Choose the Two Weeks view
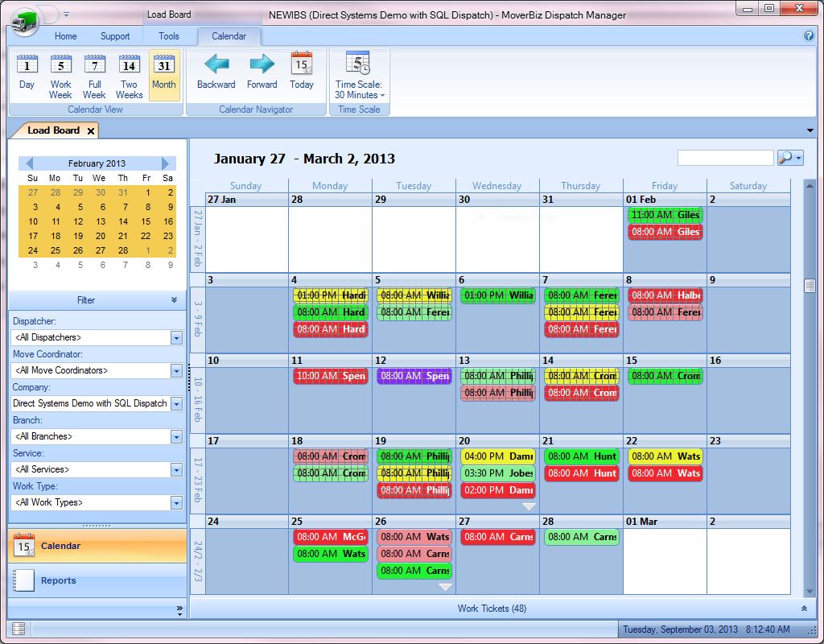 click(x=129, y=72)
